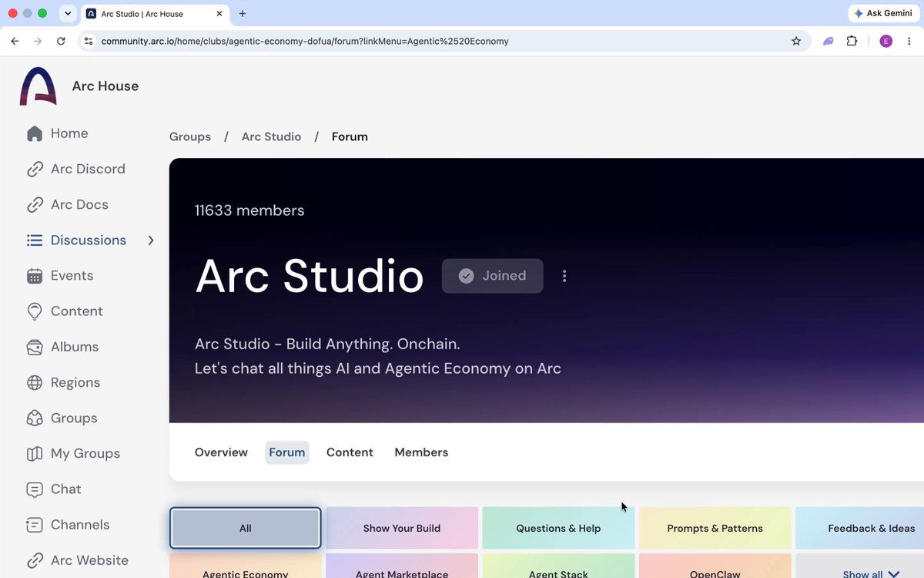Open the Arc Website link icon
This screenshot has width=924, height=578.
35,560
